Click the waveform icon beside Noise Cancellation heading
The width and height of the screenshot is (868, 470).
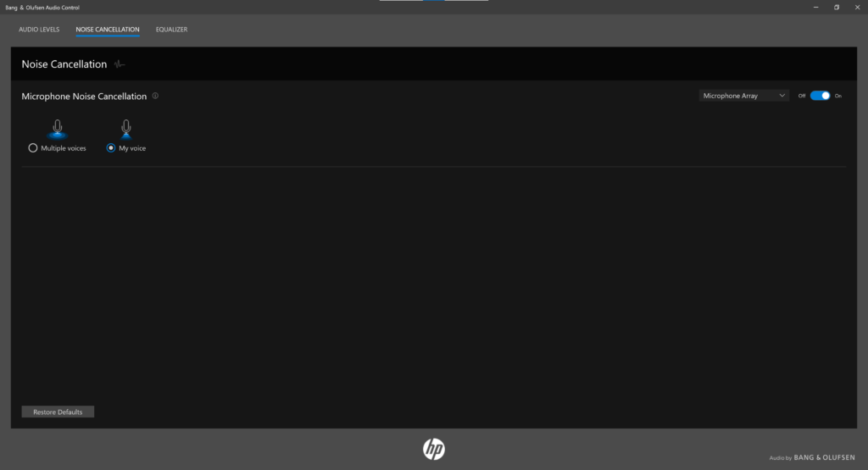120,64
